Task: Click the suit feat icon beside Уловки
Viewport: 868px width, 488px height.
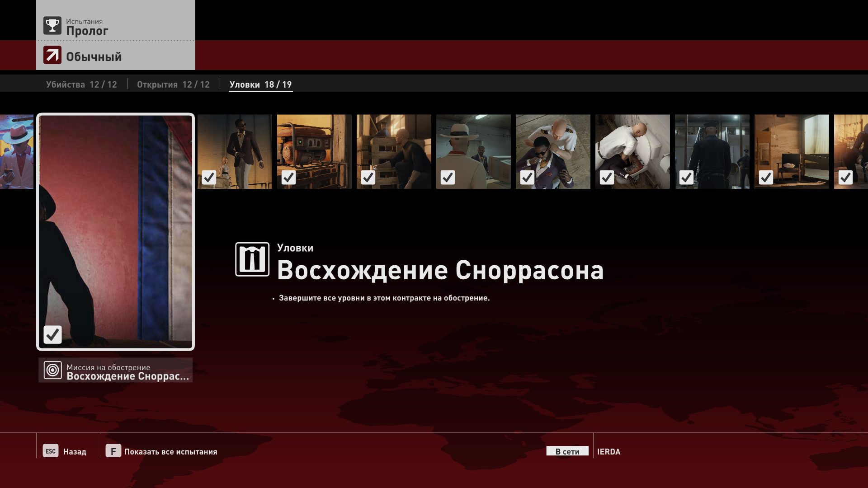Action: click(x=252, y=259)
